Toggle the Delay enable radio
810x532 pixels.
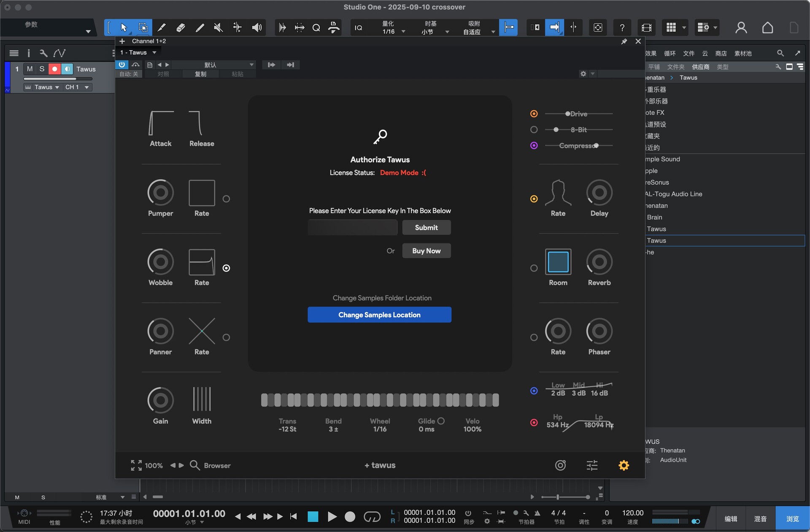click(534, 199)
